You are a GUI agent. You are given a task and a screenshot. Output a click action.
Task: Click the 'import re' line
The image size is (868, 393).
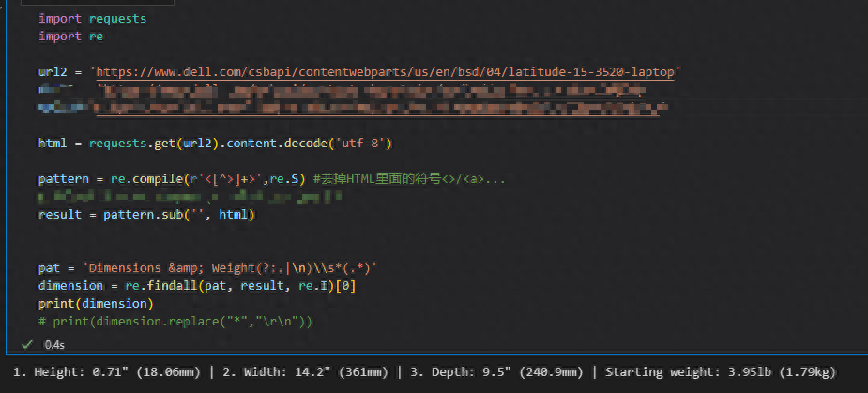coord(70,36)
